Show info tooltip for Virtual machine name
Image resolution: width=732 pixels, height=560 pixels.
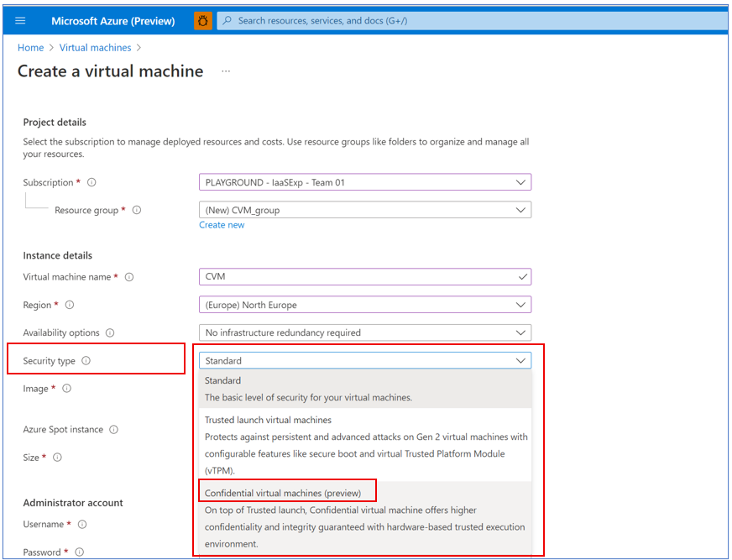point(129,277)
